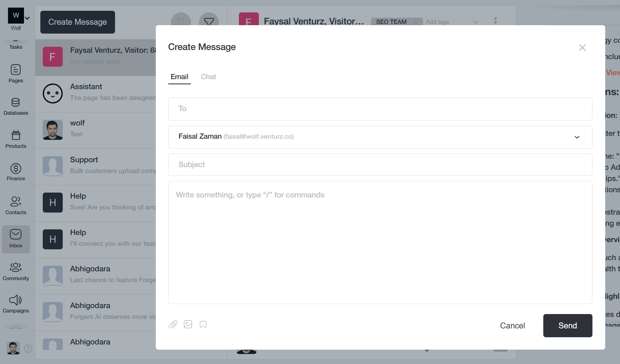Select the Email tab
The height and width of the screenshot is (364, 620).
[179, 77]
